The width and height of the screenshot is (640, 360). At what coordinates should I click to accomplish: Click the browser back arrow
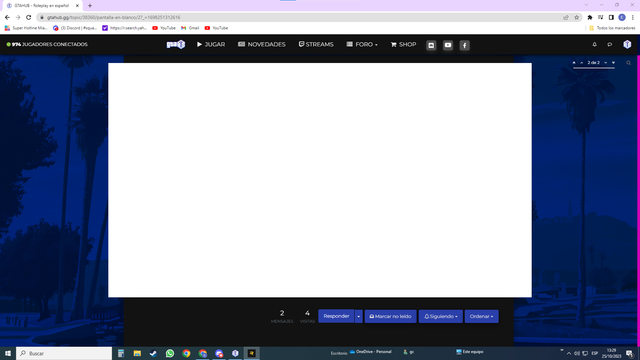7,18
